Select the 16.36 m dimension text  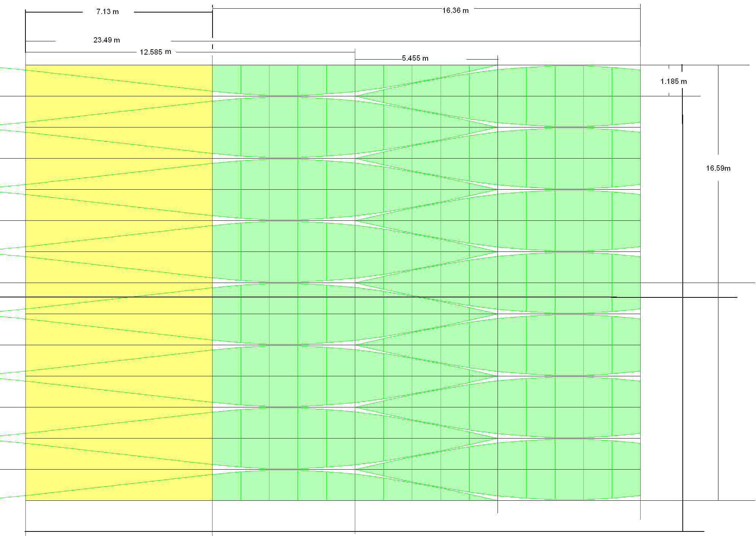click(x=455, y=11)
